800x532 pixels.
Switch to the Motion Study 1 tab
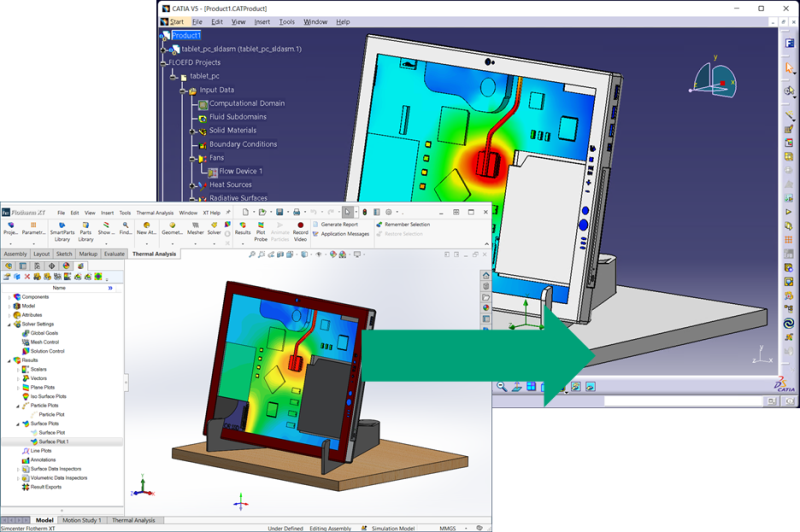coord(83,521)
